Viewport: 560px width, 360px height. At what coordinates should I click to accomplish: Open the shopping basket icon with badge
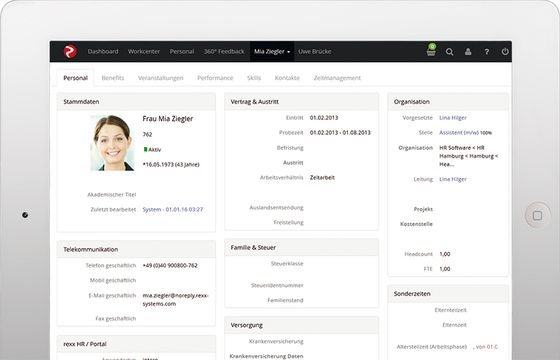pyautogui.click(x=431, y=50)
